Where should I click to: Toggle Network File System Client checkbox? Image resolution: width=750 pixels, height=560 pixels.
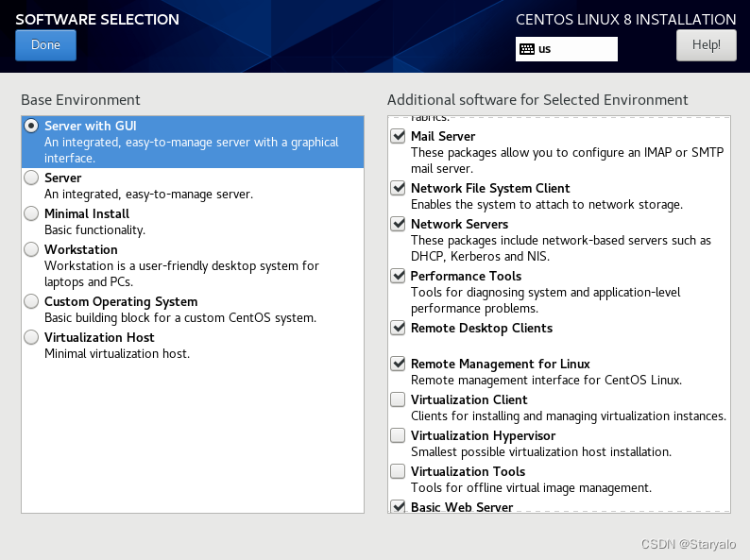pos(398,188)
